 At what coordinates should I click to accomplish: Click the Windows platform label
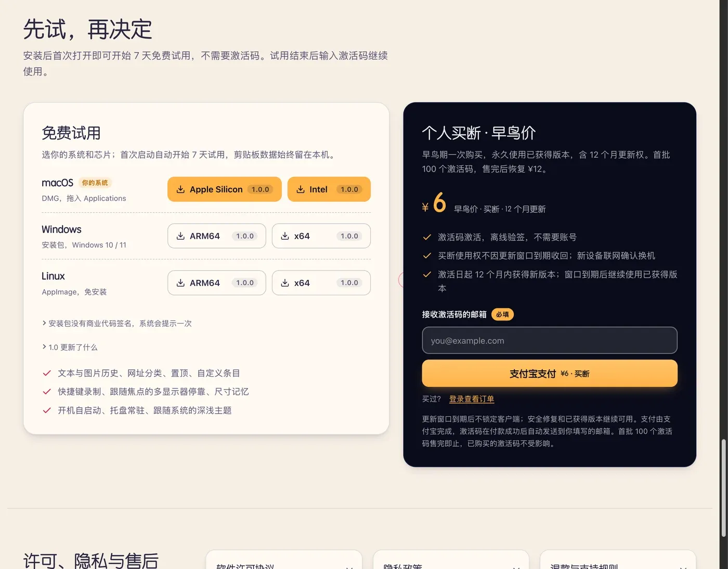61,230
